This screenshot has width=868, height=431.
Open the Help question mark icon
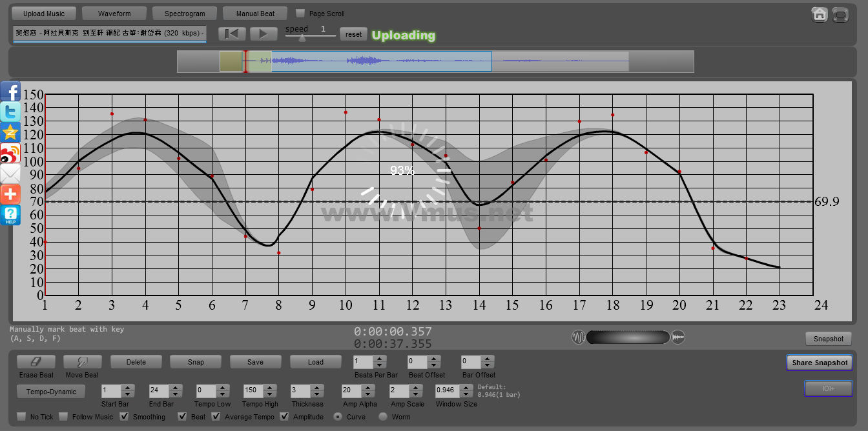point(10,215)
